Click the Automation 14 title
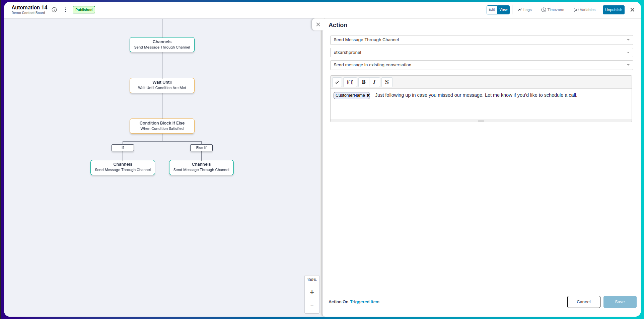 pos(29,7)
